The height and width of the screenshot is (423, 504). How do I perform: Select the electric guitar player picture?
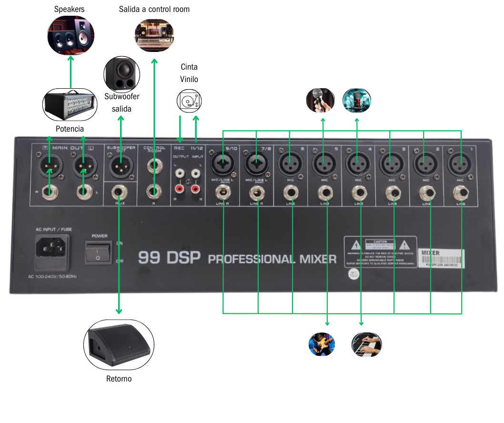pyautogui.click(x=322, y=344)
